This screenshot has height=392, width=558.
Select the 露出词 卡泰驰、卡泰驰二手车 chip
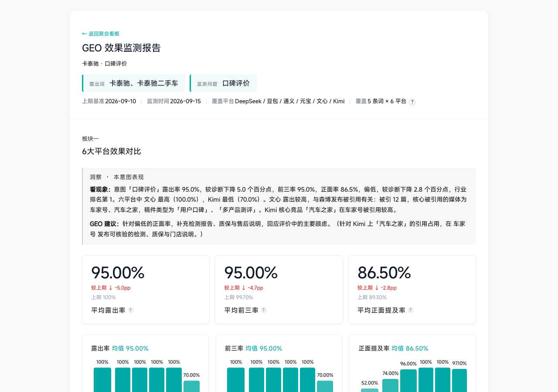click(133, 83)
